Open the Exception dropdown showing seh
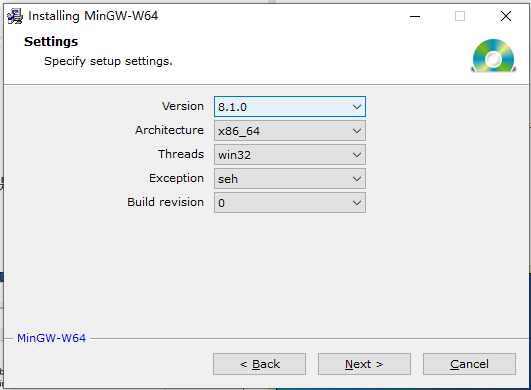The image size is (531, 390). click(x=290, y=179)
